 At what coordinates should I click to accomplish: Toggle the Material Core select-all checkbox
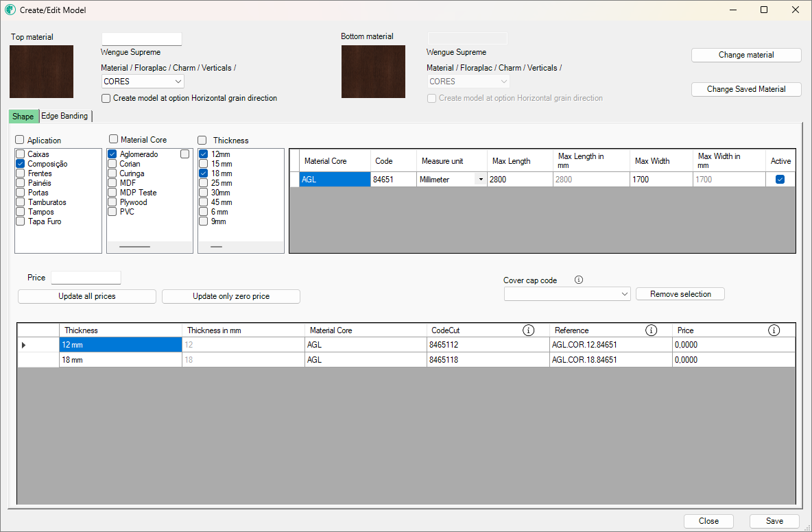coord(113,139)
